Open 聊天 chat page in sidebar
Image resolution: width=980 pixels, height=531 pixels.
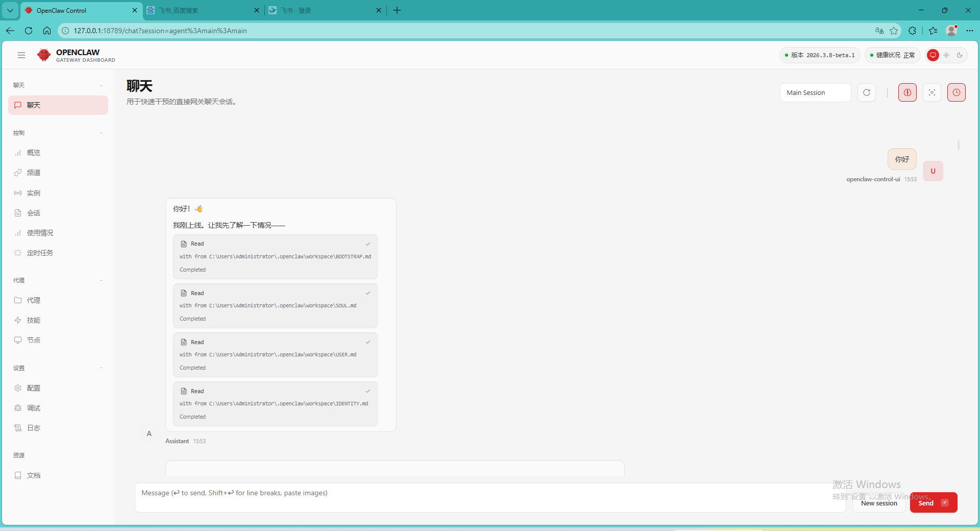(58, 105)
